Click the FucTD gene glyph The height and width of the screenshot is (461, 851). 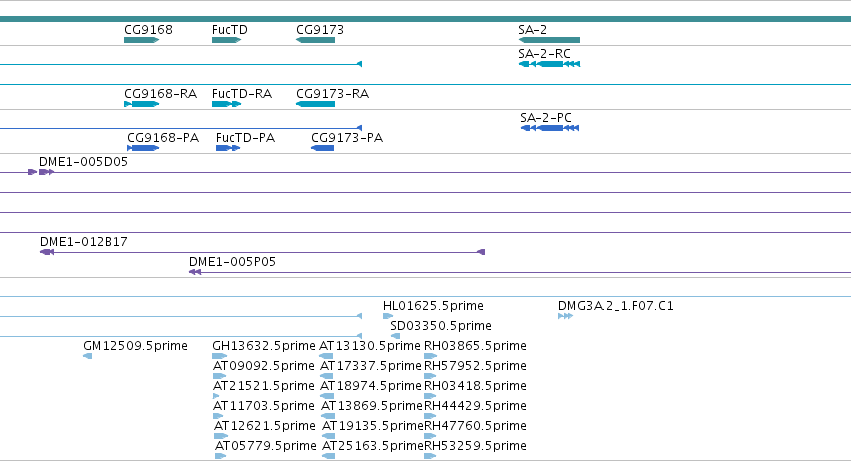pos(226,40)
